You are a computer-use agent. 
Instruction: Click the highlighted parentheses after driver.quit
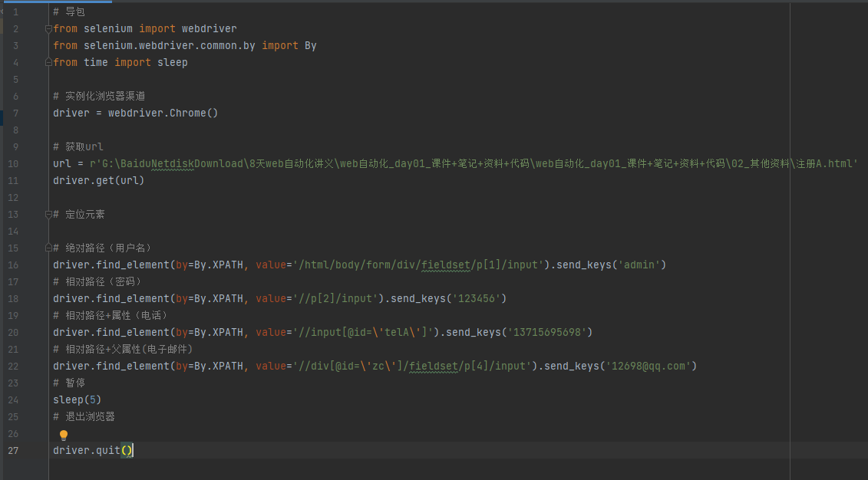(127, 450)
